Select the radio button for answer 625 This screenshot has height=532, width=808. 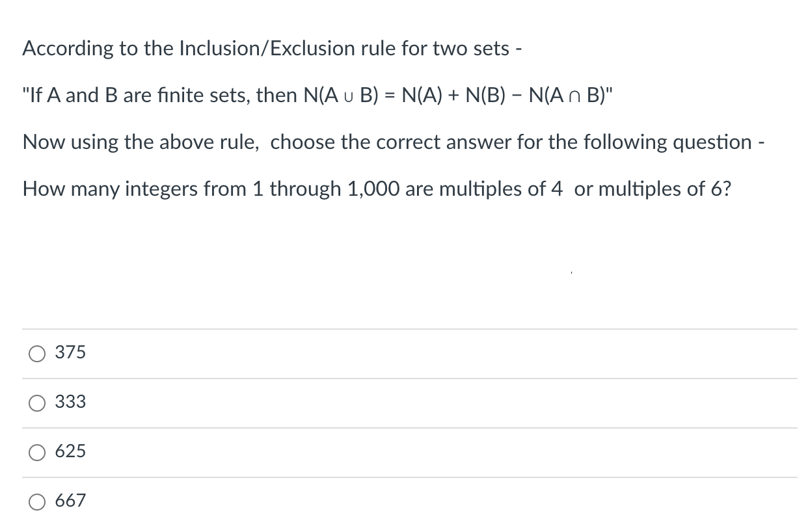37,453
